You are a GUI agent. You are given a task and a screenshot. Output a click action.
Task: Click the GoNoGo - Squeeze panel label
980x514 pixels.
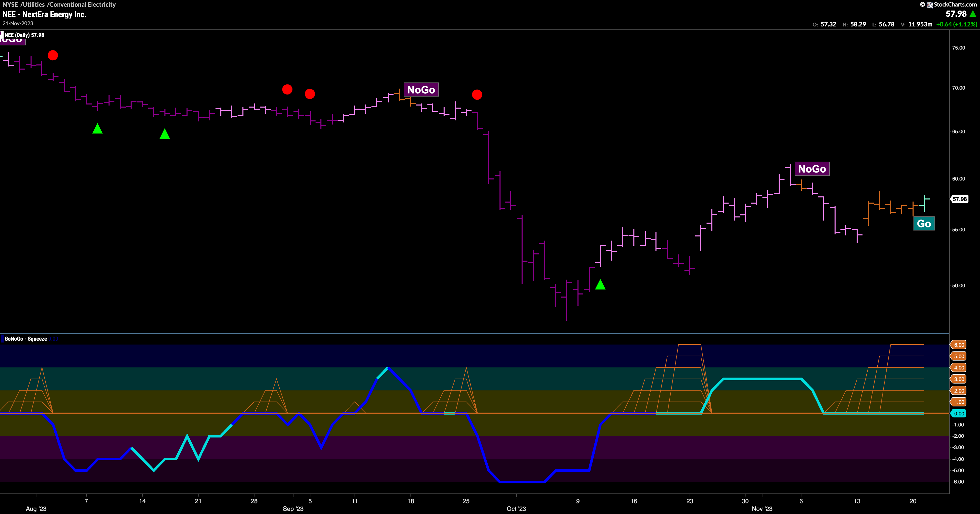click(25, 339)
